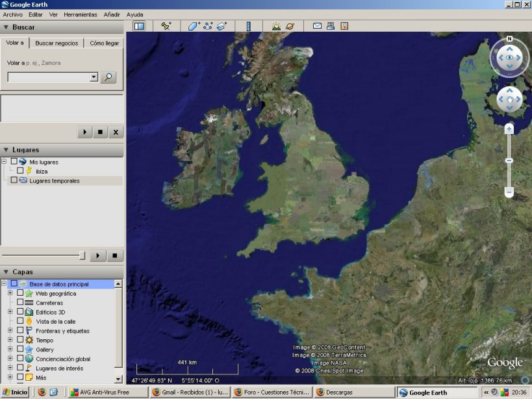The height and width of the screenshot is (399, 532).
Task: Switch to AVG Anti-Virus Free window
Action: [x=108, y=393]
